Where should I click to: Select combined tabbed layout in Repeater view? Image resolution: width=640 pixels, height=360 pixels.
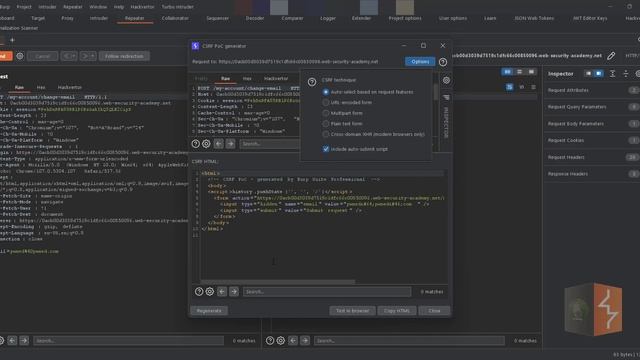pyautogui.click(x=531, y=72)
